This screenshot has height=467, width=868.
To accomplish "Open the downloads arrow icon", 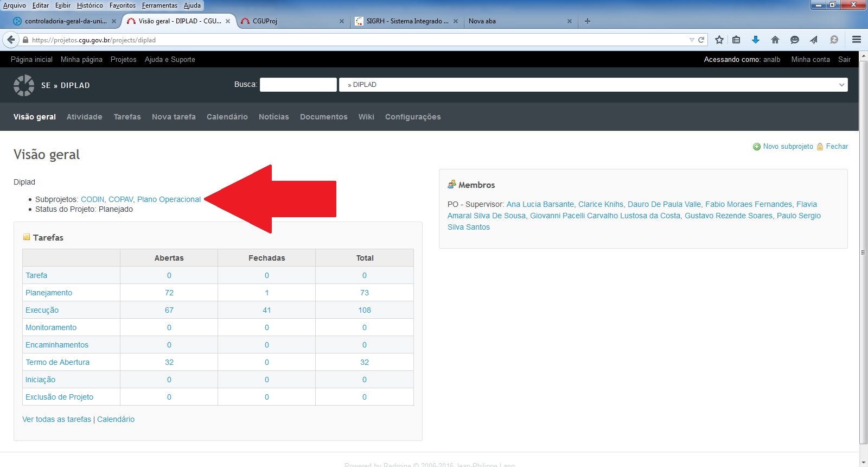I will [756, 40].
